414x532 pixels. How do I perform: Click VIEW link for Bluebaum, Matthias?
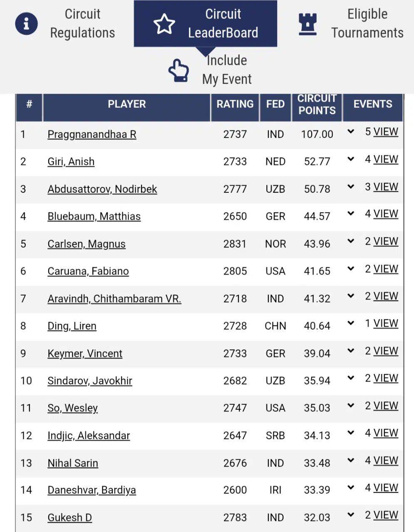[x=386, y=214]
